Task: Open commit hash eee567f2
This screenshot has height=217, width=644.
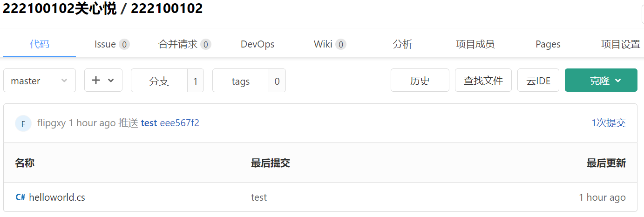Action: (180, 123)
